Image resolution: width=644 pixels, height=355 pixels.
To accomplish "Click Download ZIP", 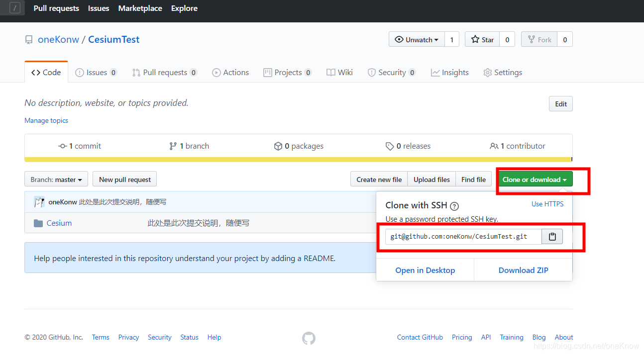I will (524, 270).
